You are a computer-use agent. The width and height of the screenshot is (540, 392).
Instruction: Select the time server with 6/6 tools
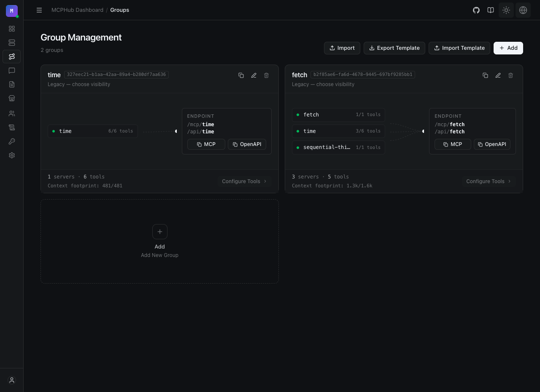(93, 131)
